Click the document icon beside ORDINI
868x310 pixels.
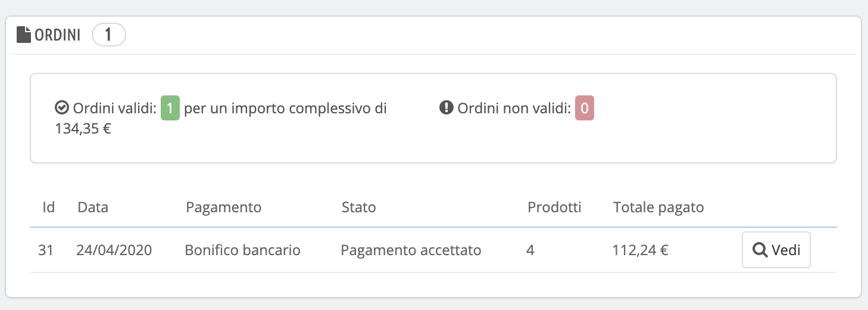point(24,35)
